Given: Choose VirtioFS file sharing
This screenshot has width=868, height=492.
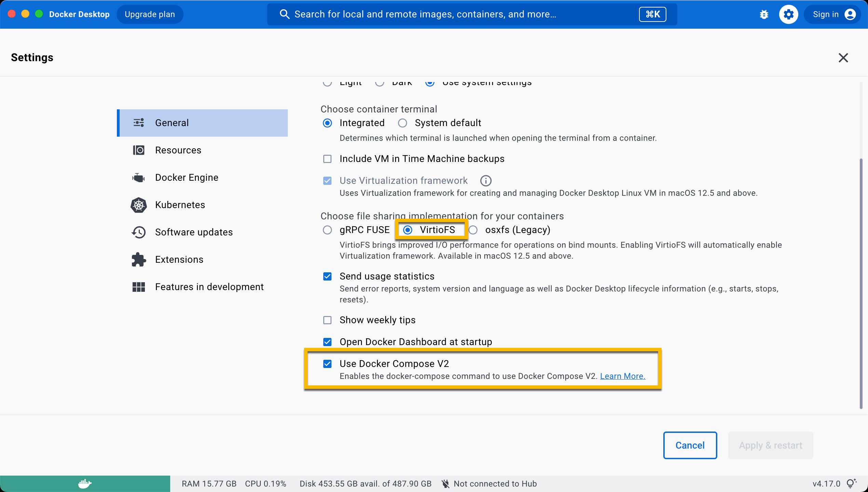Looking at the screenshot, I should [408, 230].
